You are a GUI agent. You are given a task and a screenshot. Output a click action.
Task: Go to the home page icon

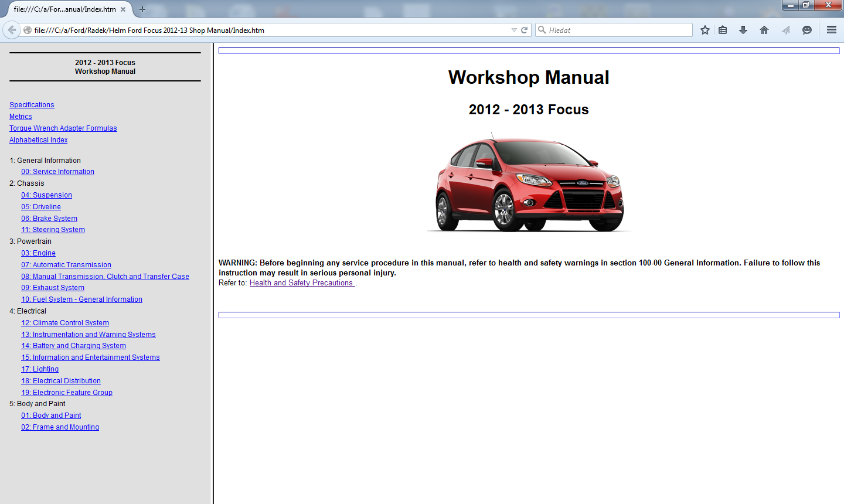[x=764, y=30]
